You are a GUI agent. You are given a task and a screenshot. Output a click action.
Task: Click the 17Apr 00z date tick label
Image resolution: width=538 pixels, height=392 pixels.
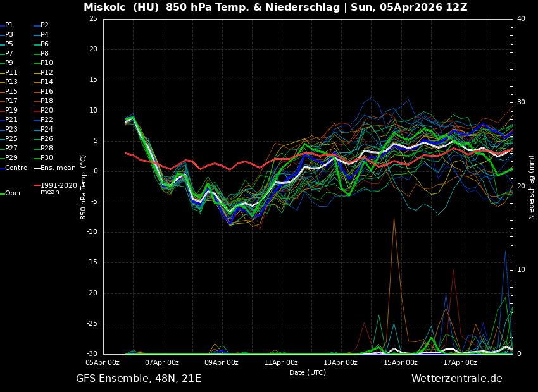pyautogui.click(x=460, y=363)
